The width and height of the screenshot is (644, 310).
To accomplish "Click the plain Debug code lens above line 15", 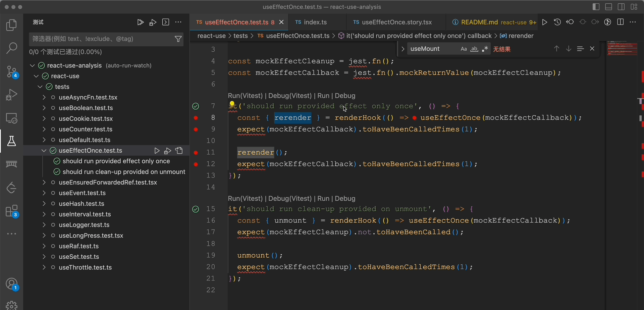I will (345, 199).
